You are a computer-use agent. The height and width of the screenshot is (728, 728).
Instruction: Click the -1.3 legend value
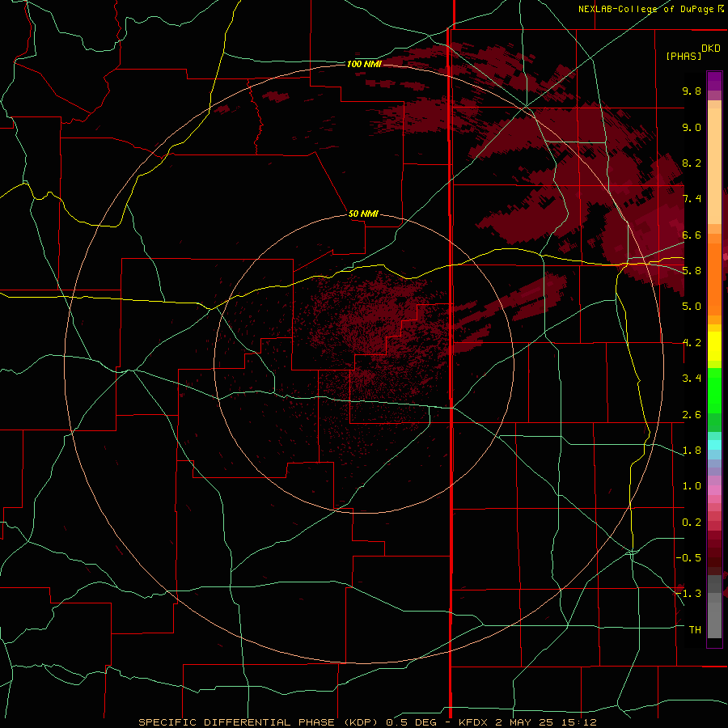[x=688, y=594]
